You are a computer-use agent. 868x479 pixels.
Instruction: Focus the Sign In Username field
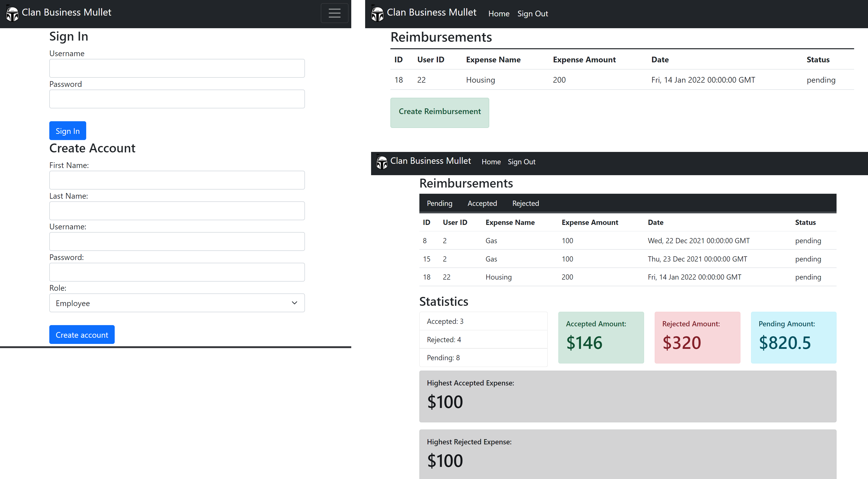pyautogui.click(x=177, y=68)
